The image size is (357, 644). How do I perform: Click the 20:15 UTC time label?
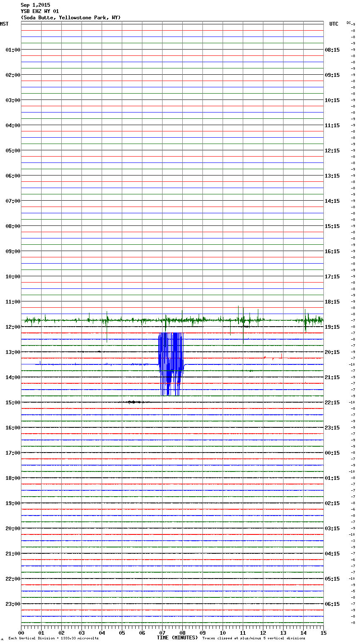(x=332, y=352)
